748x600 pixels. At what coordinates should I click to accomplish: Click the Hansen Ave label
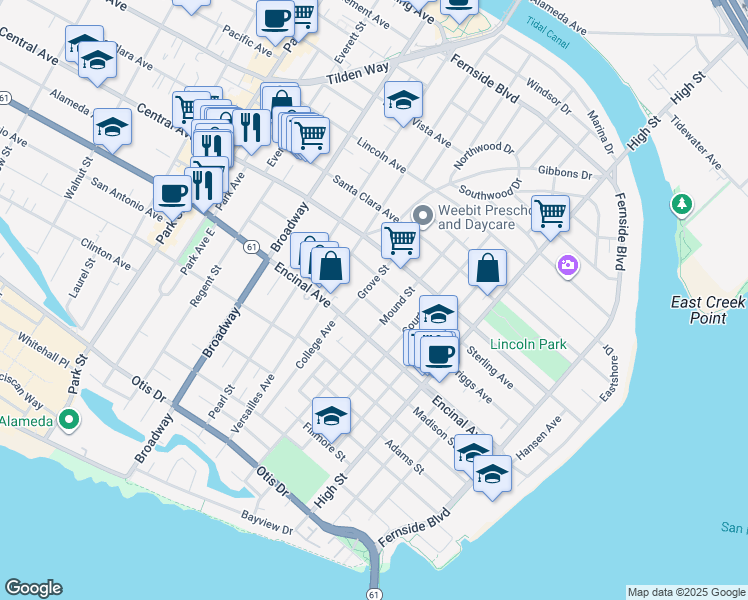point(539,438)
